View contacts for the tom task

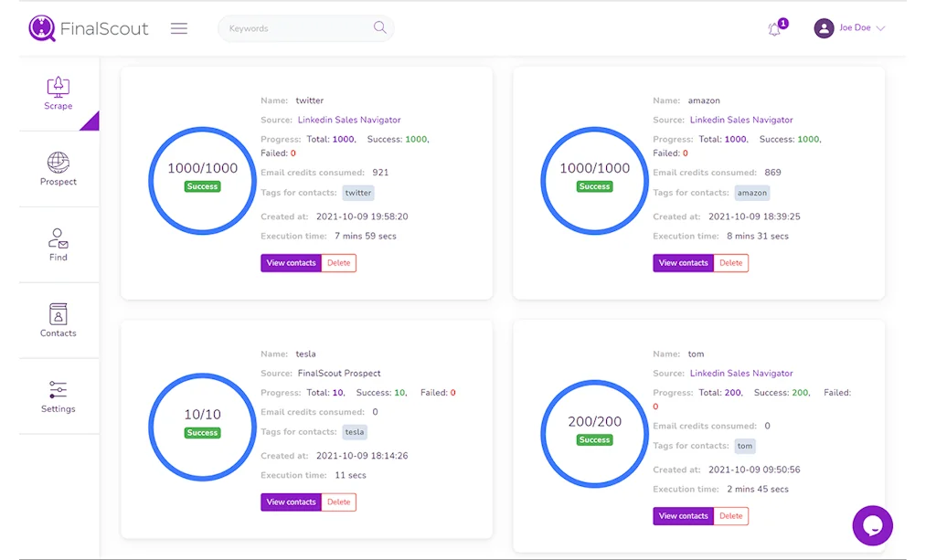[x=683, y=516]
